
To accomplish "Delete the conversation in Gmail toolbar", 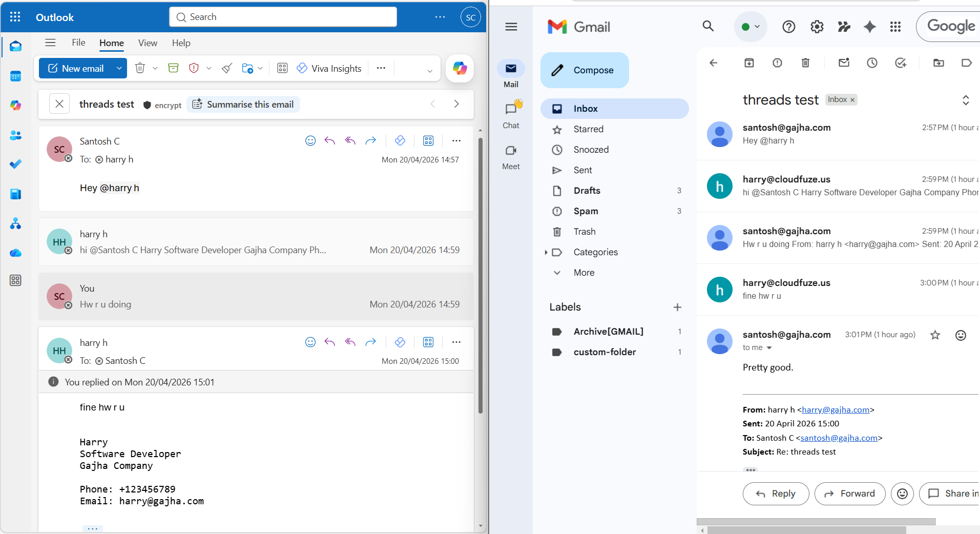I will [805, 63].
